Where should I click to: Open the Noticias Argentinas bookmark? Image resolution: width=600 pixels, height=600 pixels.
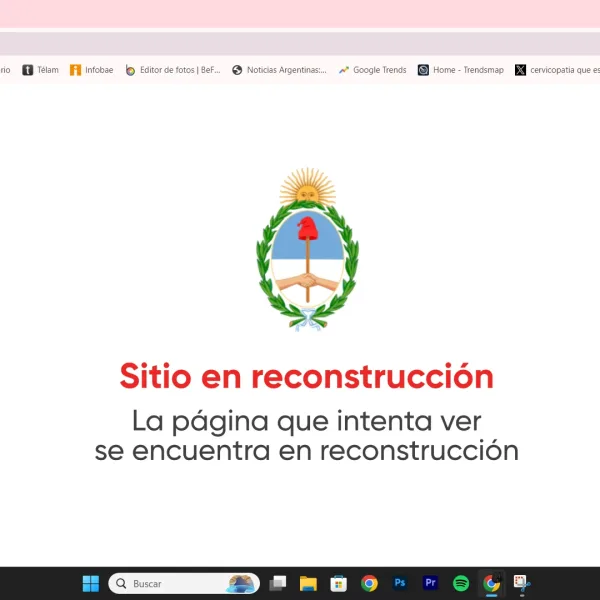point(279,70)
